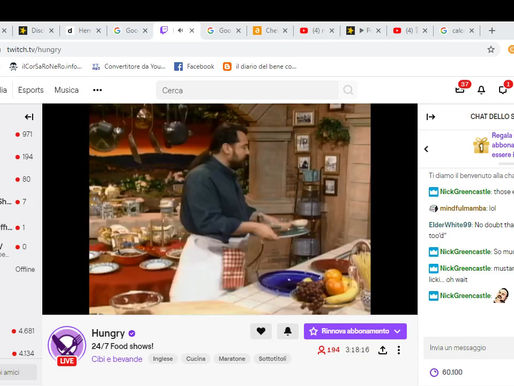The image size is (514, 386).
Task: Open the Musica navigation link
Action: (x=66, y=90)
